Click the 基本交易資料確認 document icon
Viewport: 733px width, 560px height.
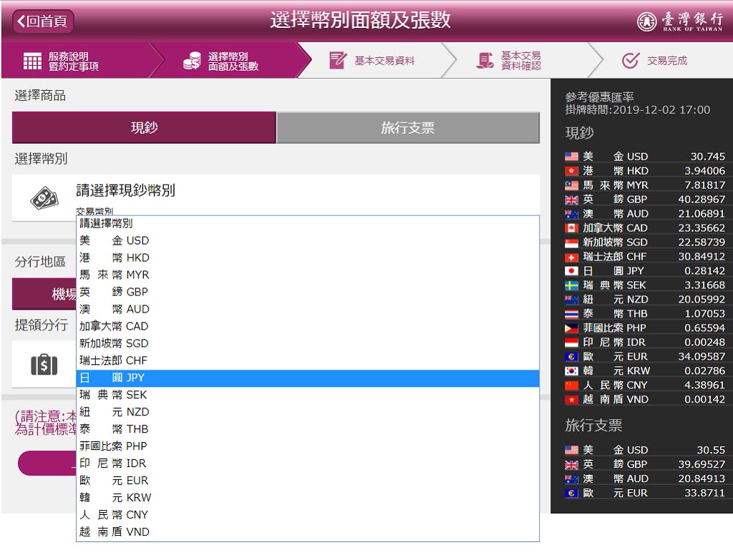click(485, 61)
